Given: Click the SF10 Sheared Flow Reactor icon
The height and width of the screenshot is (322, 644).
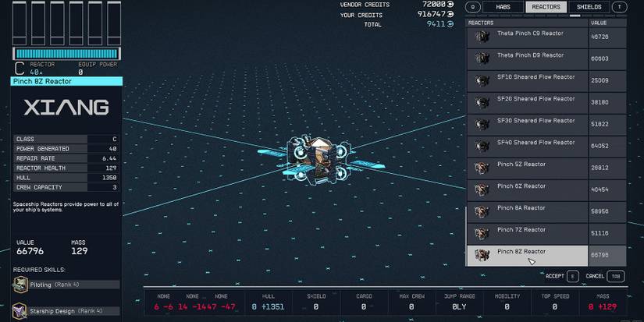Looking at the screenshot, I should [x=481, y=80].
